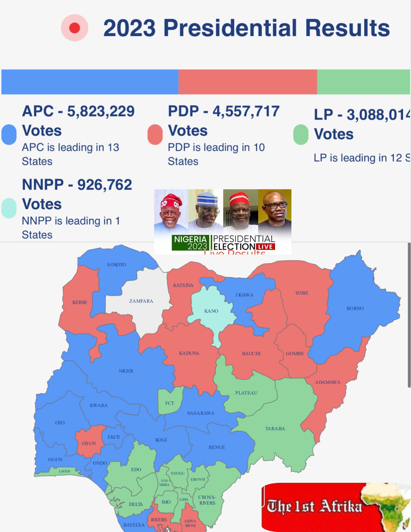Select the blue APC segment of results bar
The width and height of the screenshot is (411, 532).
pos(90,82)
